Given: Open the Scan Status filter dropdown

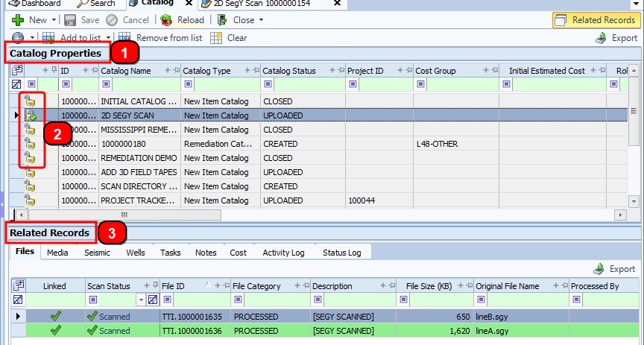Looking at the screenshot, I should tap(141, 300).
